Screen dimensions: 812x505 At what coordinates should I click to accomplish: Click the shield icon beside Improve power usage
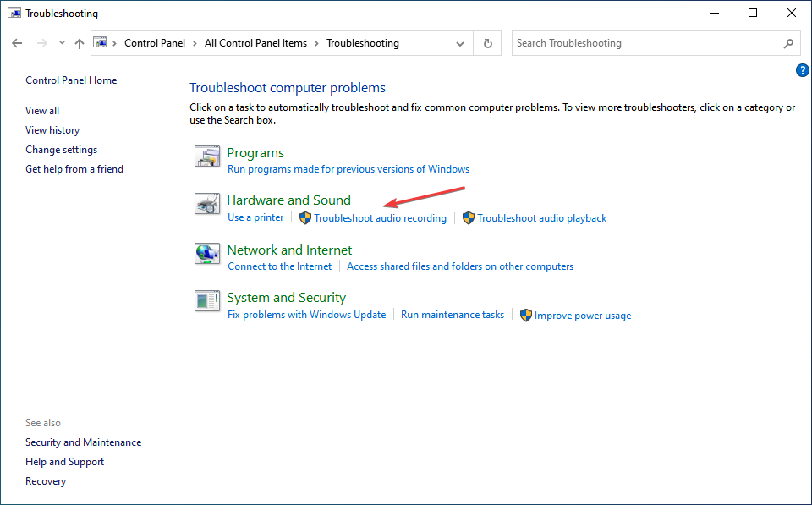[x=526, y=315]
